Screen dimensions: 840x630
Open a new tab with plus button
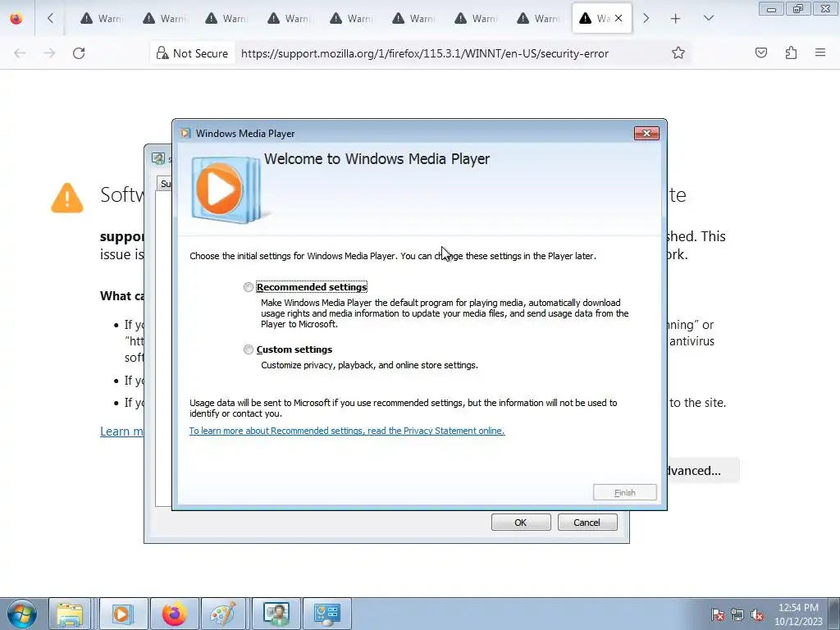pyautogui.click(x=676, y=19)
